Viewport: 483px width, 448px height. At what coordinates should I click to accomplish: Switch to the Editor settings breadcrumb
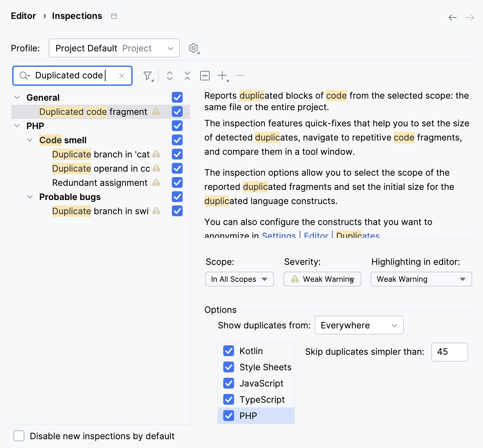click(x=23, y=16)
